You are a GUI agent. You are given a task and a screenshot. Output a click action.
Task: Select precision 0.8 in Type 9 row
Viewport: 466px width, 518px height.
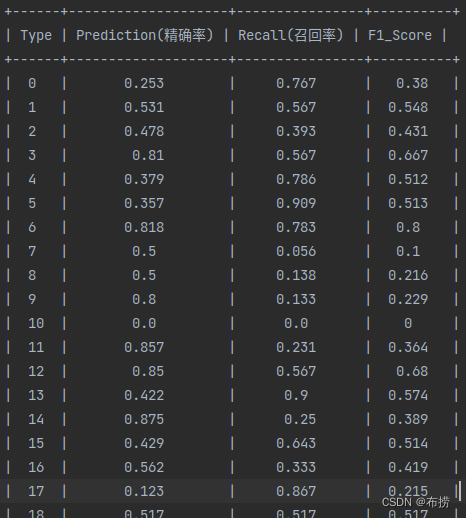coord(144,299)
